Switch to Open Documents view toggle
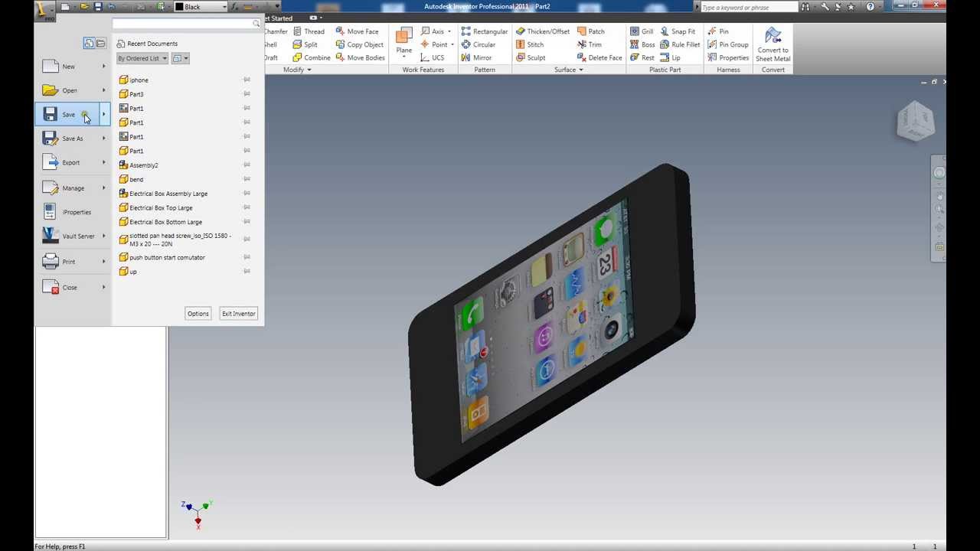The width and height of the screenshot is (980, 551). tap(100, 44)
